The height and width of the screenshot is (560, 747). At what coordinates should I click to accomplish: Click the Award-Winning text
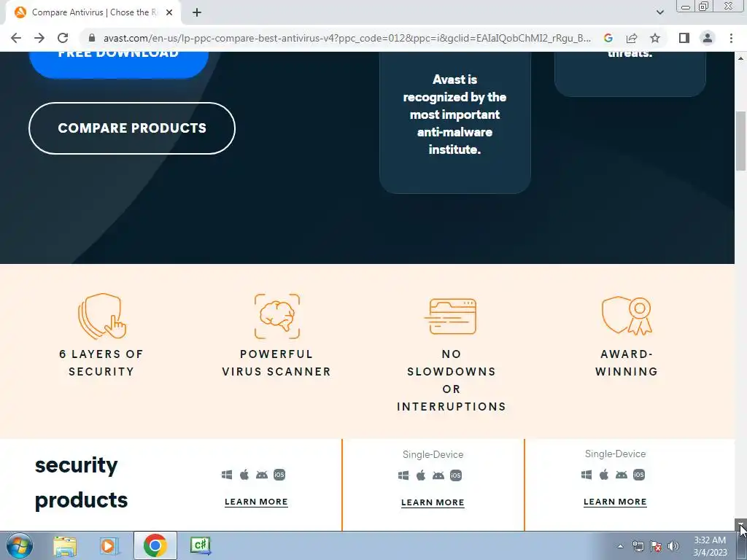pos(627,363)
